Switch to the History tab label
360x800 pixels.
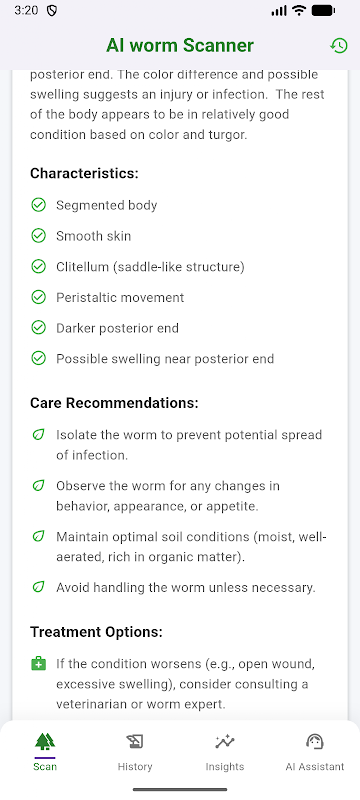click(135, 766)
